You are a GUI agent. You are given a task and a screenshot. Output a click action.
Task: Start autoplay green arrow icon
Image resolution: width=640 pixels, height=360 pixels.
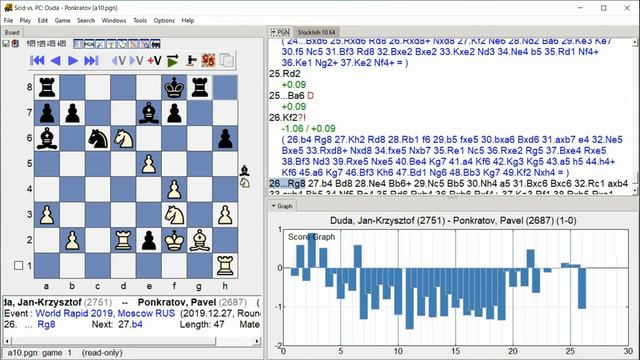click(173, 61)
